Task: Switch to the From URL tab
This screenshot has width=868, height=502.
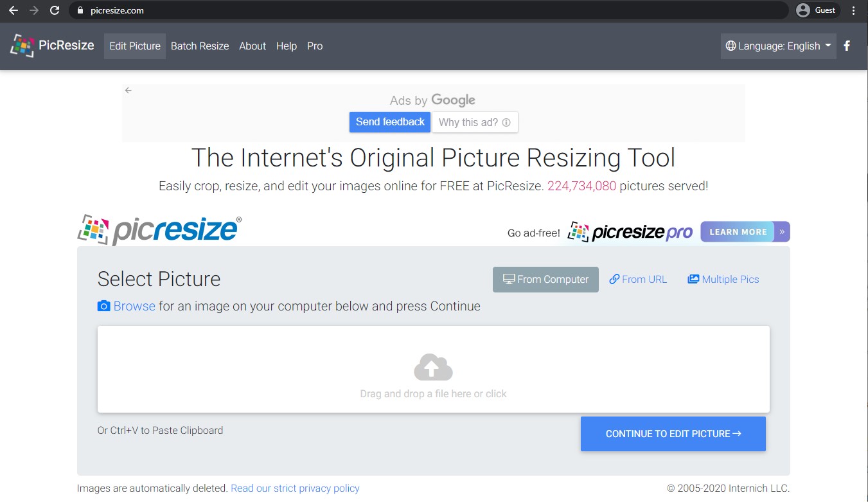Action: coord(638,280)
